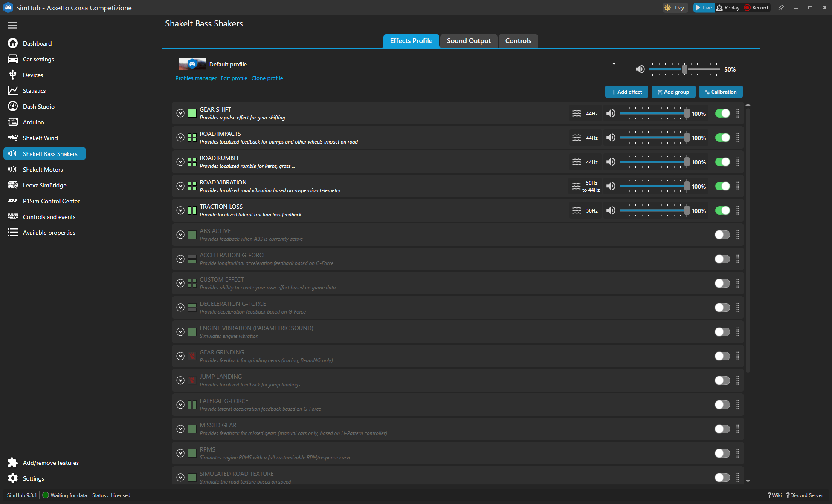Screen dimensions: 832x504
Task: Click the master volume speaker icon
Action: tap(640, 69)
